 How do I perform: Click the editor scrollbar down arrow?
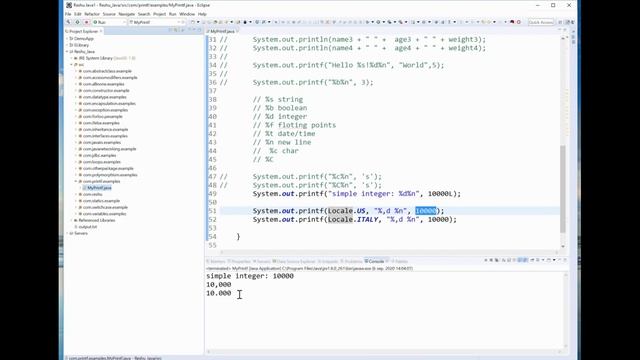click(x=563, y=246)
